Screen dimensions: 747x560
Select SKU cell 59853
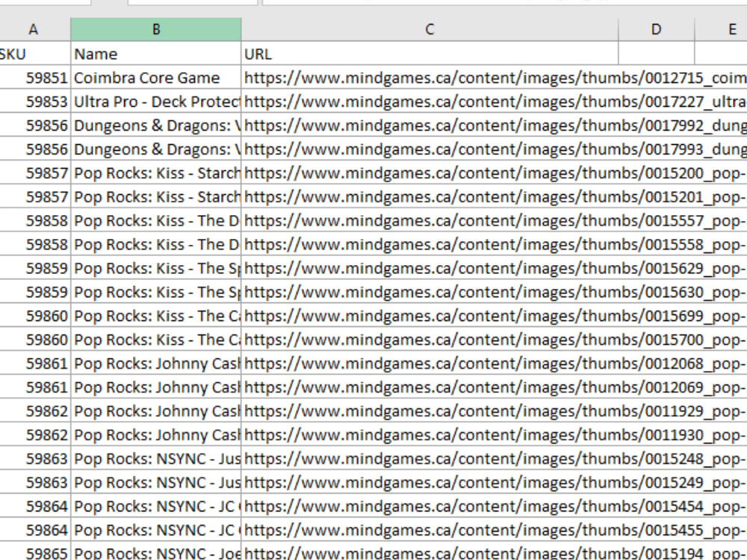34,102
